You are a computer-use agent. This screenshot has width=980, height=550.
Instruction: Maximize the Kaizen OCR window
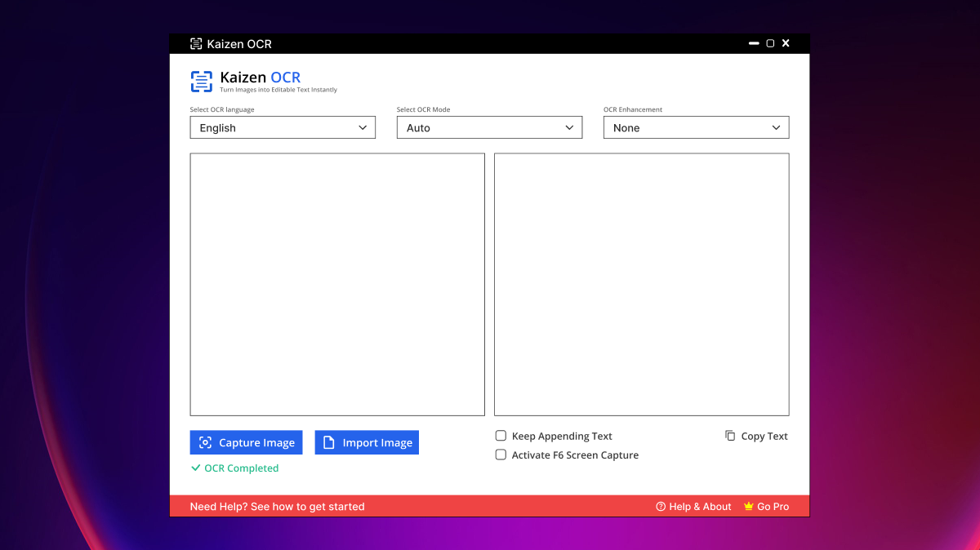(770, 44)
